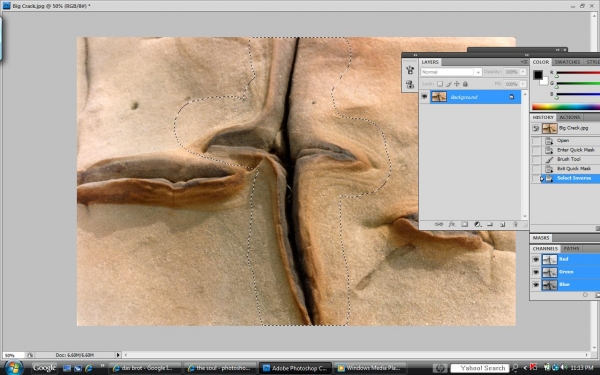Select the History tab

543,117
